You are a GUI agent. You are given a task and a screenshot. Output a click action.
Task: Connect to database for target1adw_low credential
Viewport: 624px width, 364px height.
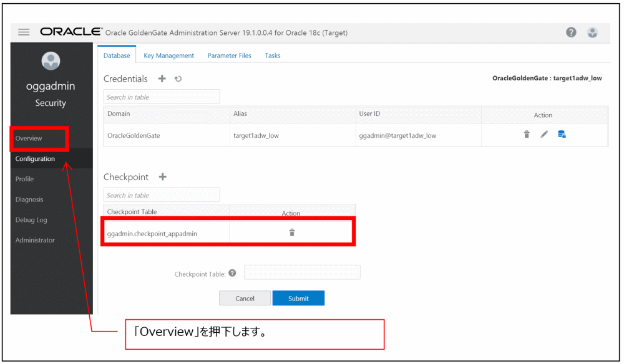[562, 134]
